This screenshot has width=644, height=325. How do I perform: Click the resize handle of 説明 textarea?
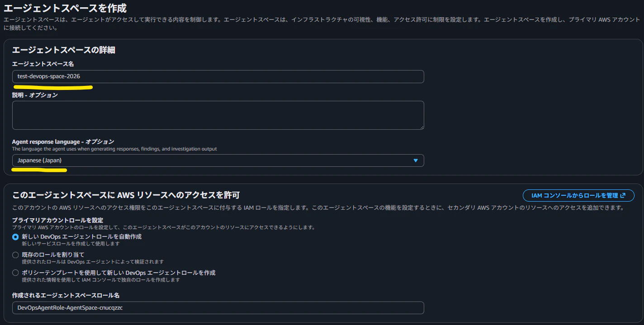point(421,127)
